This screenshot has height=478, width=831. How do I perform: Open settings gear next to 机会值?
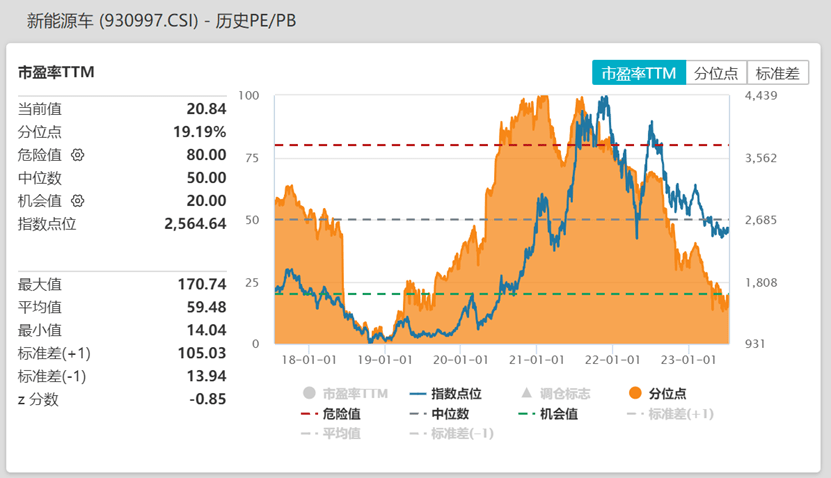click(78, 201)
